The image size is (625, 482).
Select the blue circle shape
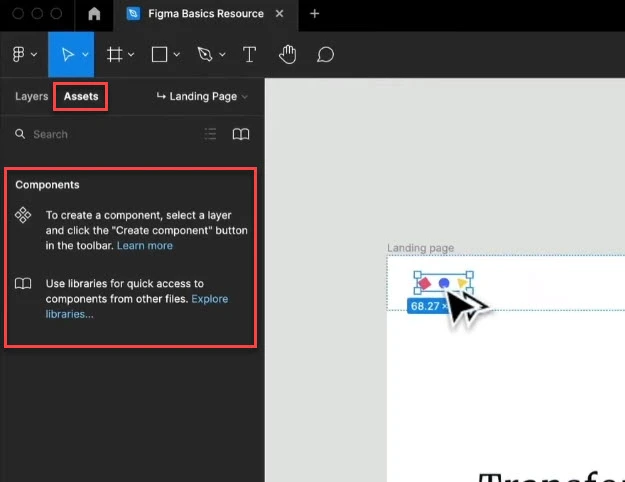point(444,283)
